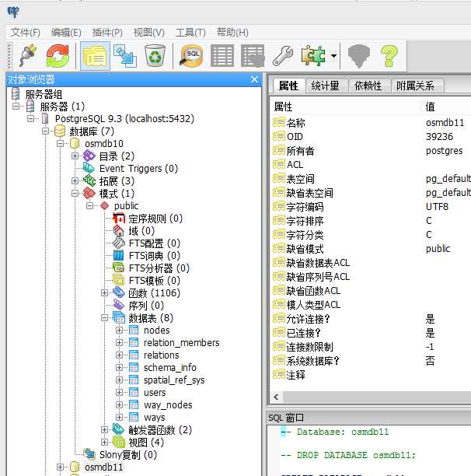Open the 文件(F) menu
Viewport: 471px width, 476px height.
pyautogui.click(x=26, y=32)
